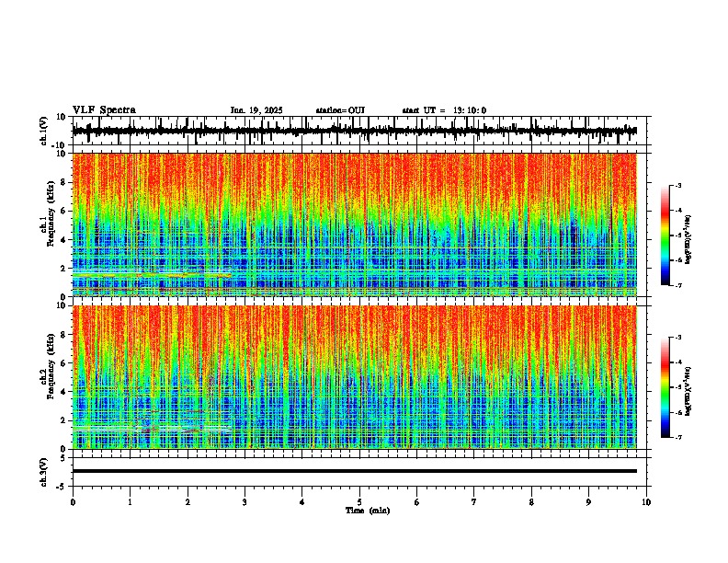The image size is (728, 563).
Task: Click inside the ch.1 spectrogram panel
Action: 354,224
